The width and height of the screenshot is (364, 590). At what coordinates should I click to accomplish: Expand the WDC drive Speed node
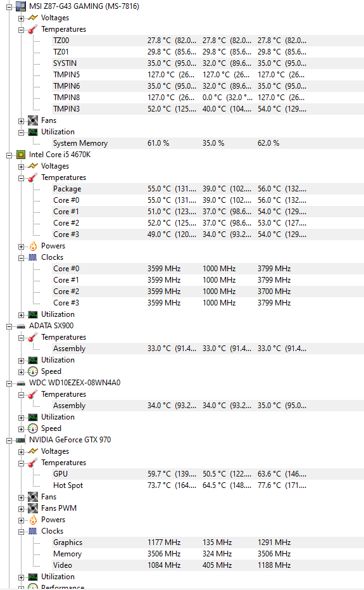pos(21,428)
